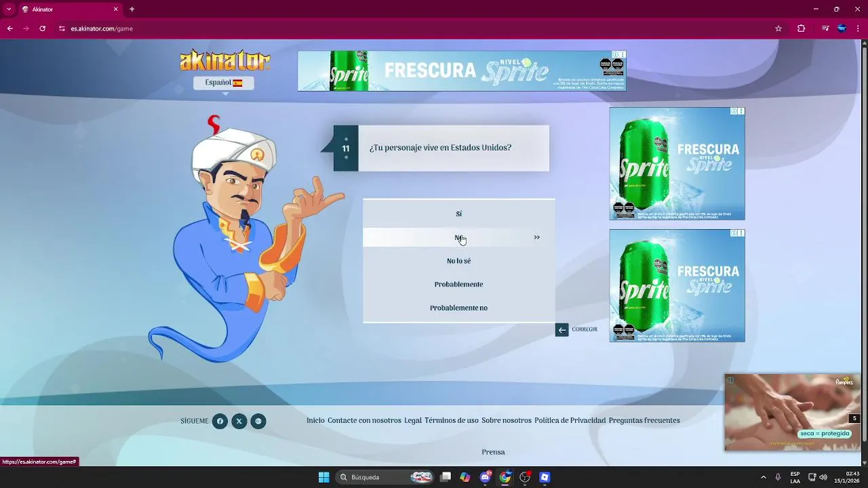Open the Español language dropdown
The height and width of the screenshot is (488, 868).
click(x=224, y=83)
